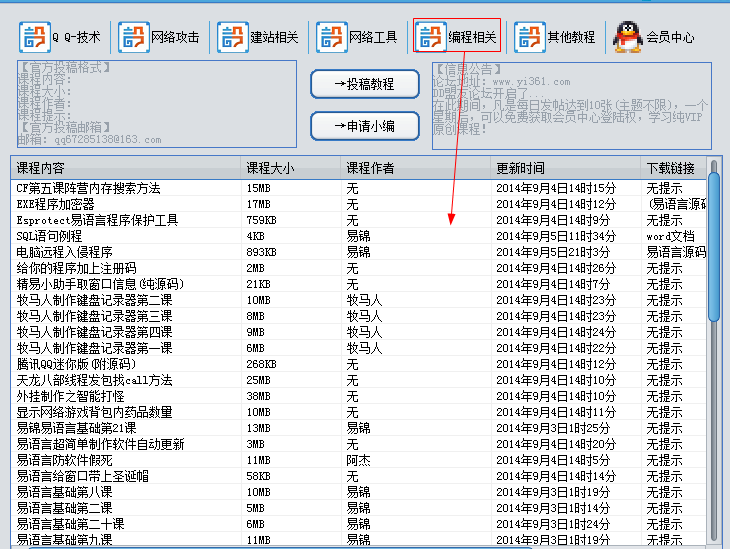Select row 精易小助手取窗口信息
This screenshot has height=549, width=730.
tap(358, 284)
